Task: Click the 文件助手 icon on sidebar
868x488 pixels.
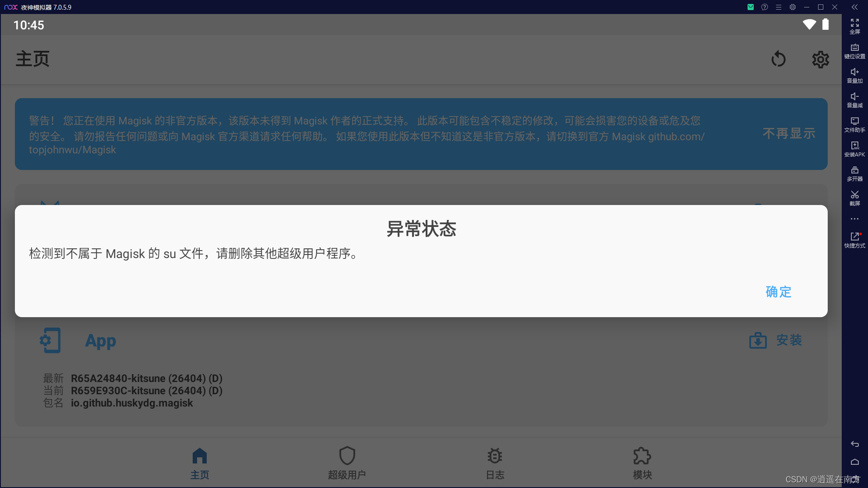Action: (855, 125)
